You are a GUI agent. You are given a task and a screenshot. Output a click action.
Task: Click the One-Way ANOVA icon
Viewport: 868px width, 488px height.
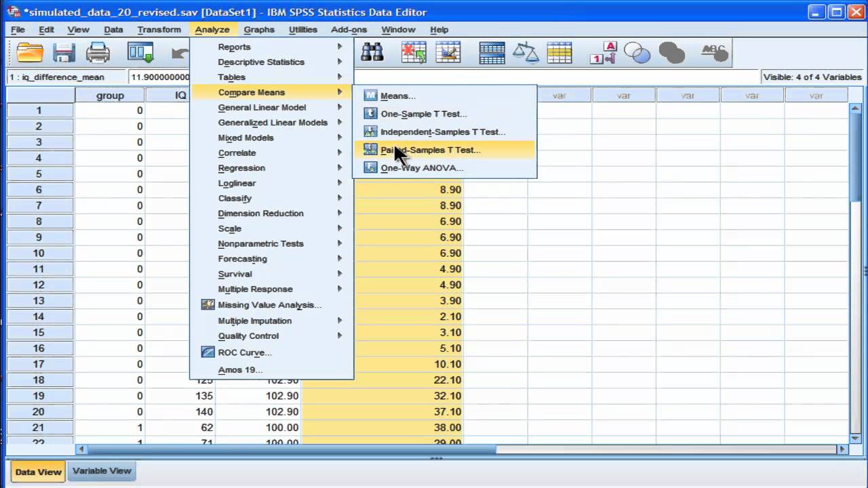coord(370,167)
